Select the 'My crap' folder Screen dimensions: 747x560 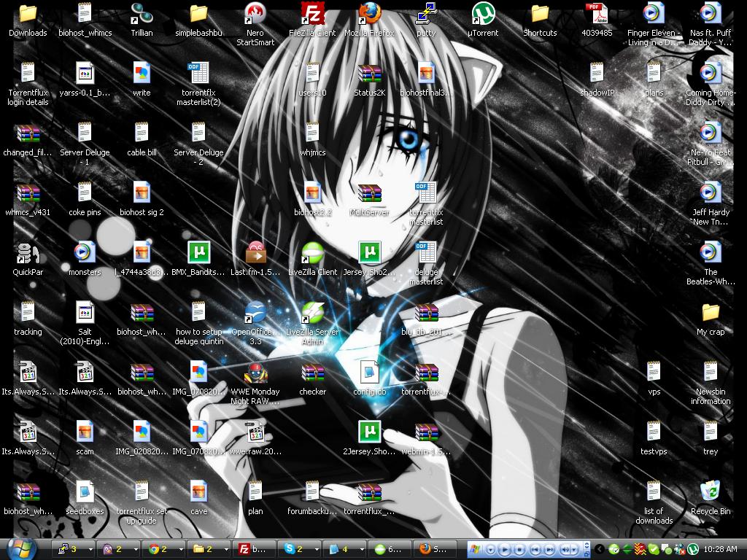pos(710,313)
